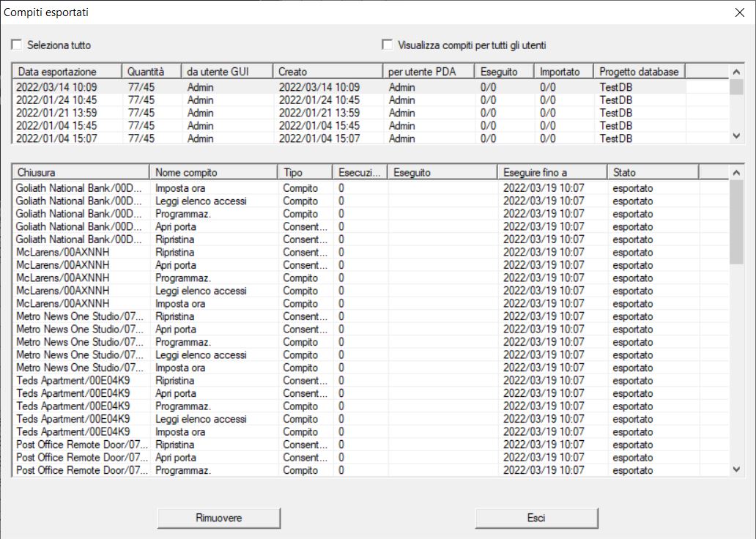
Task: Sort exports by Quantità column header
Action: coord(151,72)
